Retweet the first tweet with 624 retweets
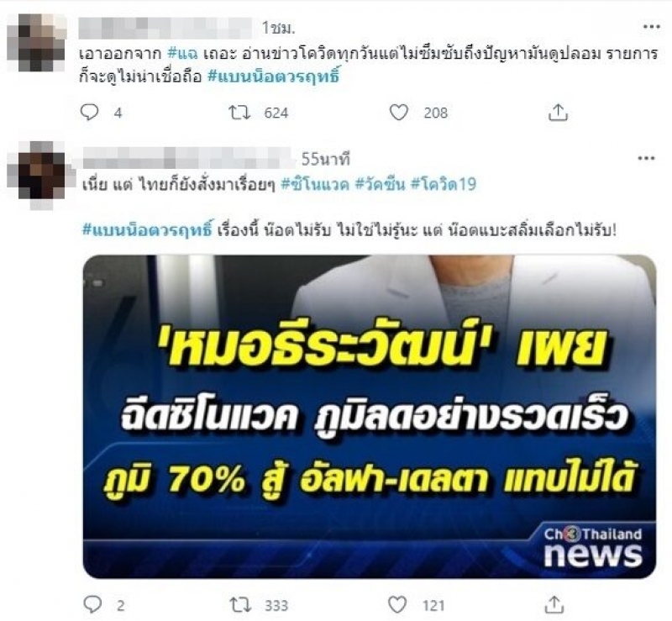Viewport: 672px width, 621px height. (239, 113)
